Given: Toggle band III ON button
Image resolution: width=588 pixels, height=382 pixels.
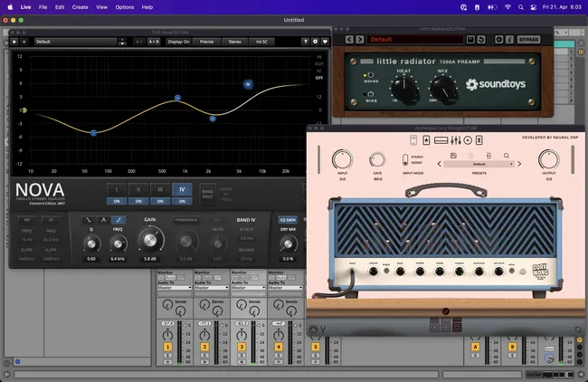Looking at the screenshot, I should 160,202.
